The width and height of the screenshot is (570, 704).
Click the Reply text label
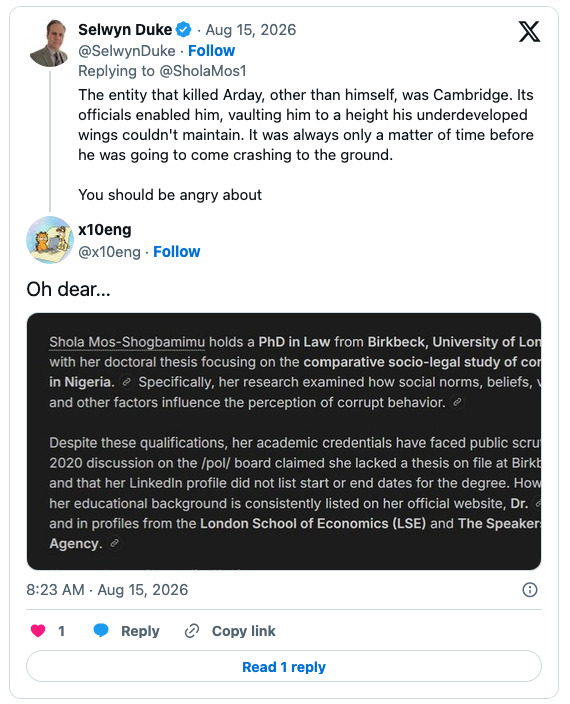[x=140, y=631]
